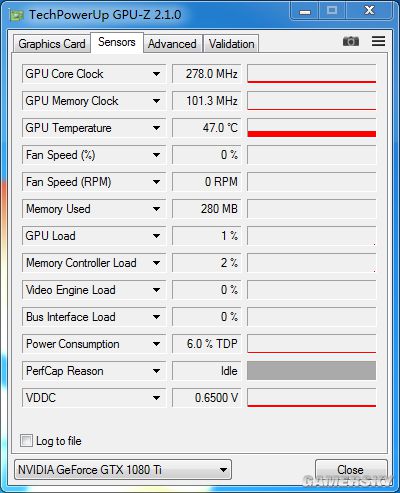Expand the VDDC sensor dropdown arrow
The width and height of the screenshot is (400, 493).
pyautogui.click(x=156, y=398)
